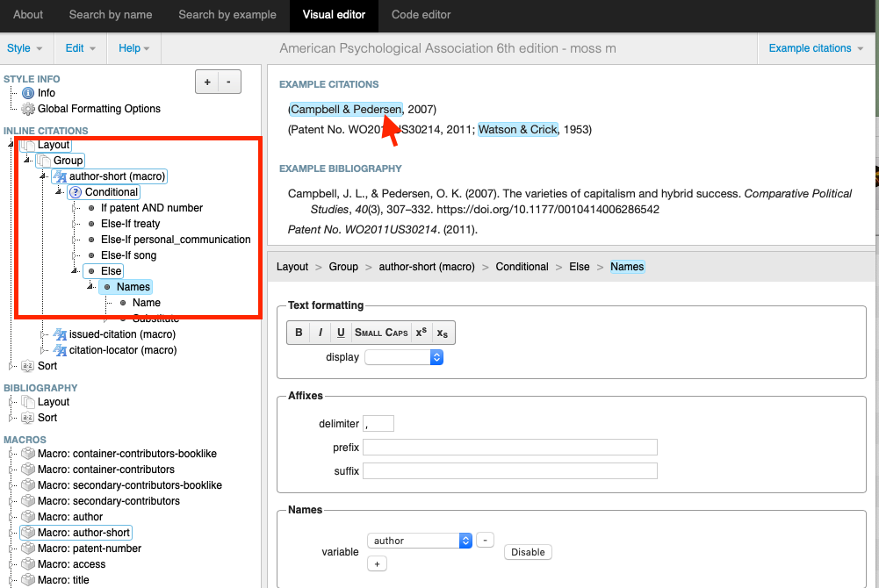Click author-short (macro) in breadcrumb
The width and height of the screenshot is (879, 588).
point(427,267)
